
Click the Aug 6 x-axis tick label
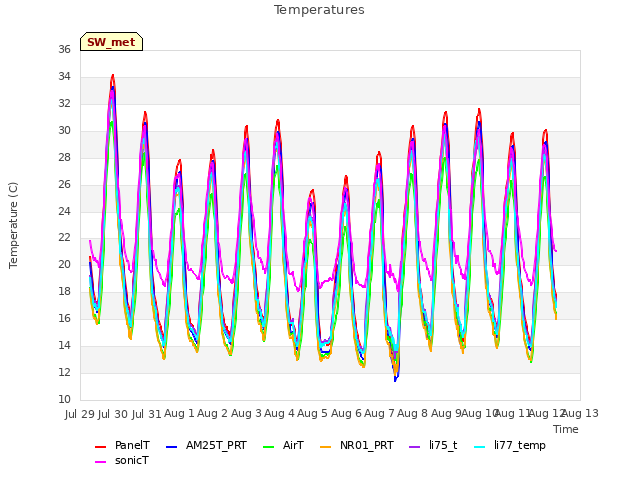coord(346,413)
